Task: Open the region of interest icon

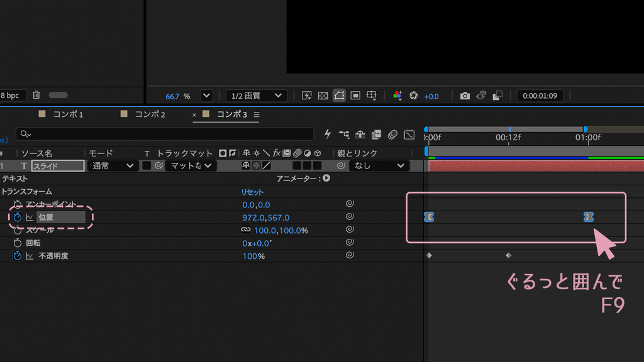Action: tap(355, 96)
